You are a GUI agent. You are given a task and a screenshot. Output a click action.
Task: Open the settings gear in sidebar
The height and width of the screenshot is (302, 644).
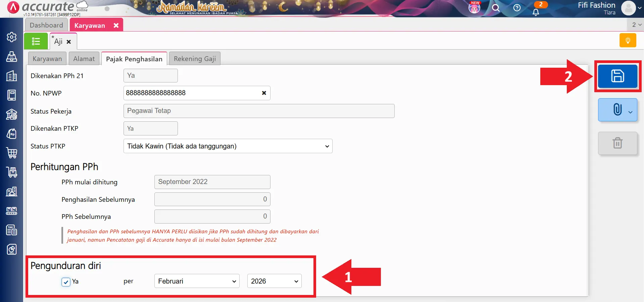[12, 37]
